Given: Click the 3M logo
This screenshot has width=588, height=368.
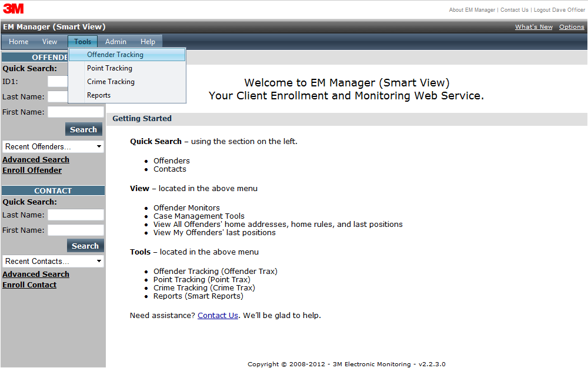Looking at the screenshot, I should click(14, 8).
